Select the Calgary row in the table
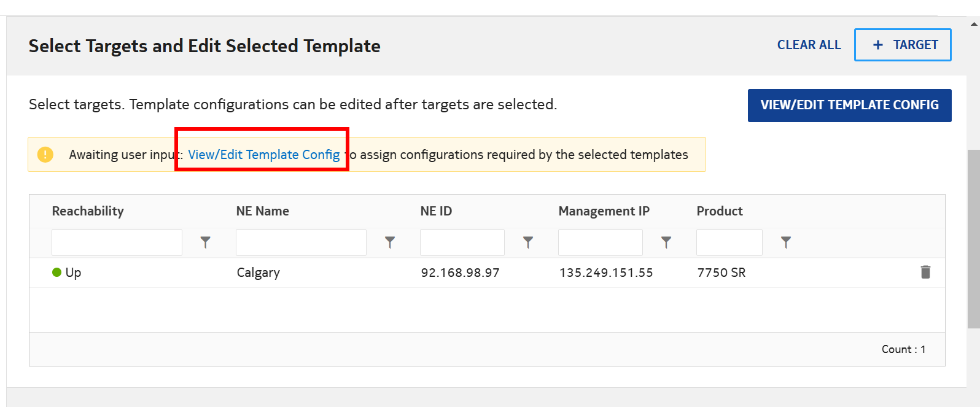Image resolution: width=980 pixels, height=407 pixels. [x=258, y=273]
